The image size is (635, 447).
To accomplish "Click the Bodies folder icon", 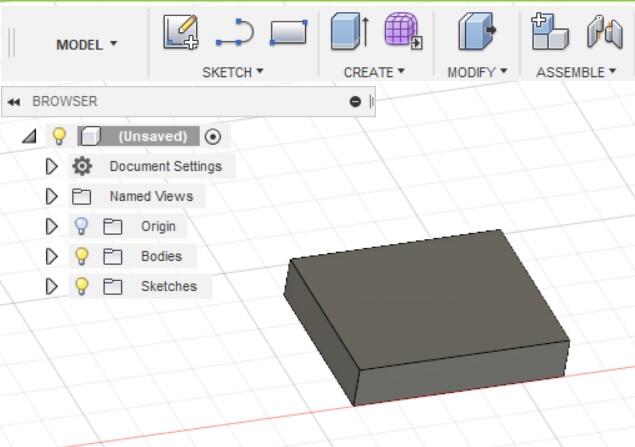I will 113,257.
